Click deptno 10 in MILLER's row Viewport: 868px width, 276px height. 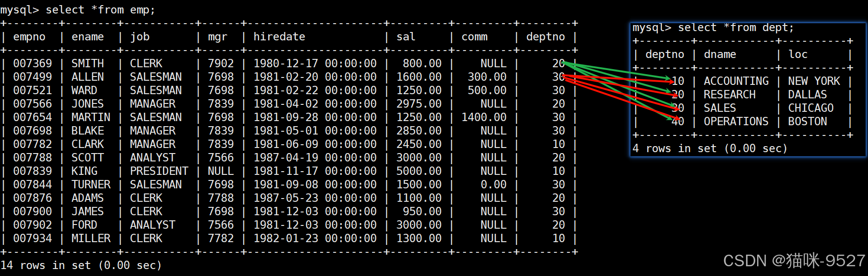(559, 238)
